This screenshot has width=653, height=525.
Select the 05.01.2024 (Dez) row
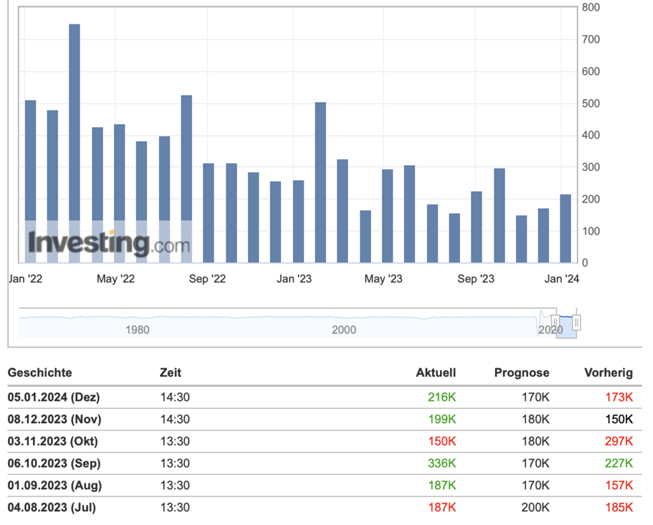pyautogui.click(x=60, y=397)
